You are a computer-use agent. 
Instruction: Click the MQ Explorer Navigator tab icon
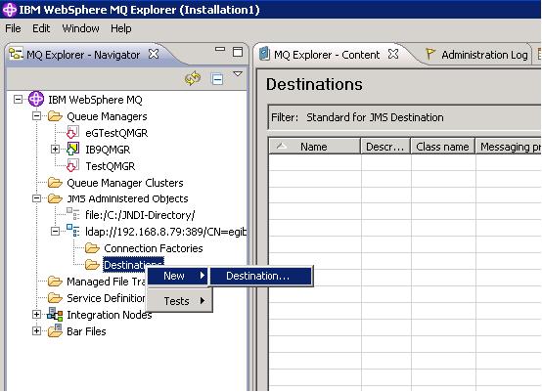16,54
